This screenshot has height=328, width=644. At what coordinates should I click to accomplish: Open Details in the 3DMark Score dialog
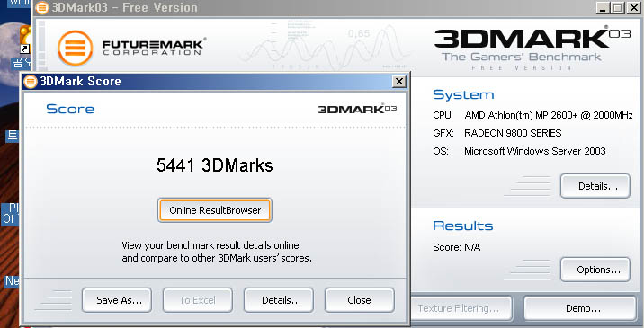(279, 300)
